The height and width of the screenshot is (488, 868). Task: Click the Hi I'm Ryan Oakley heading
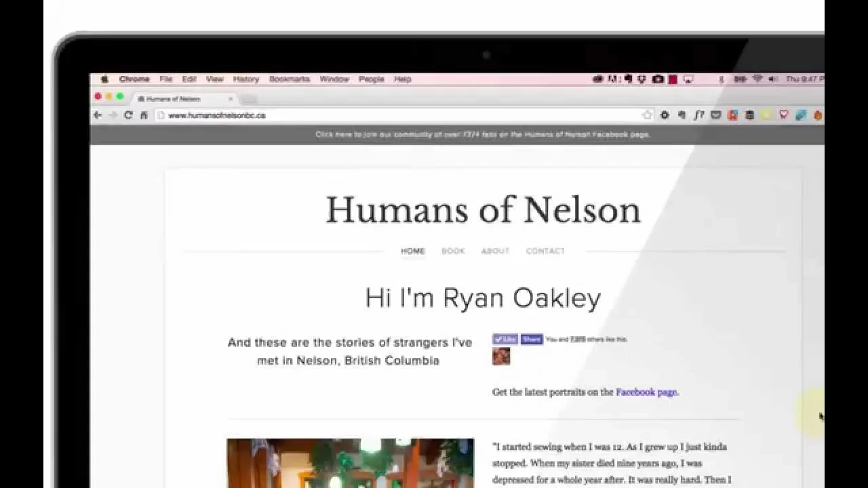click(483, 298)
